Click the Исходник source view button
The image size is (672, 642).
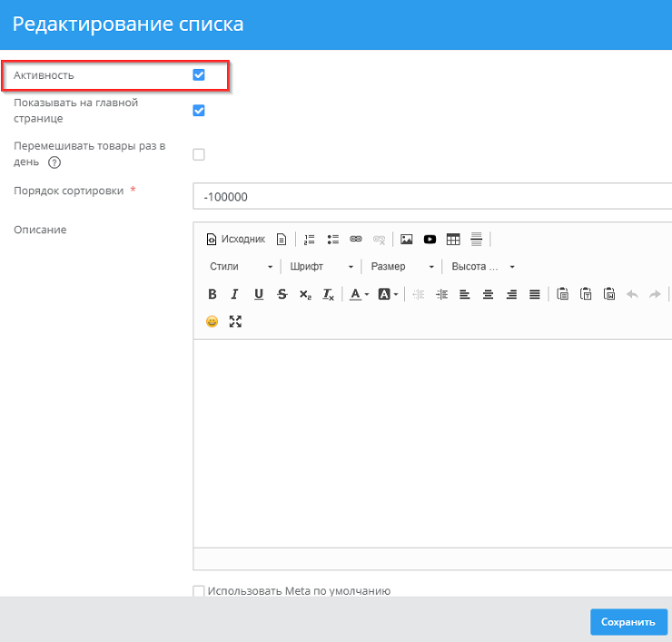point(236,240)
